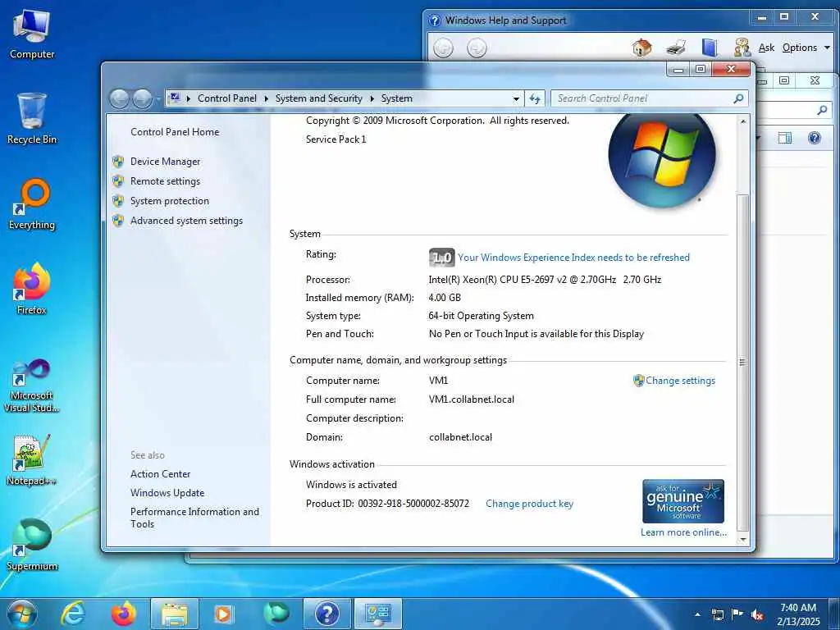Switch to Help and Support taskbar button
Screen dimensions: 840x630
tap(326, 614)
